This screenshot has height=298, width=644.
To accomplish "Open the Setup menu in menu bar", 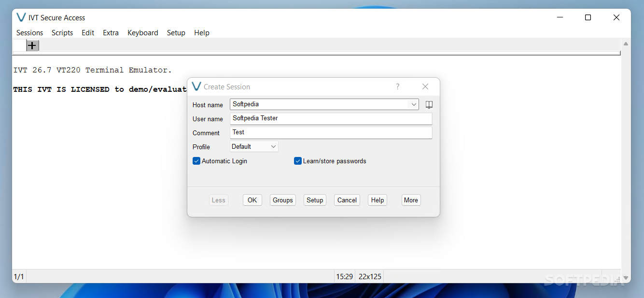I will 176,33.
